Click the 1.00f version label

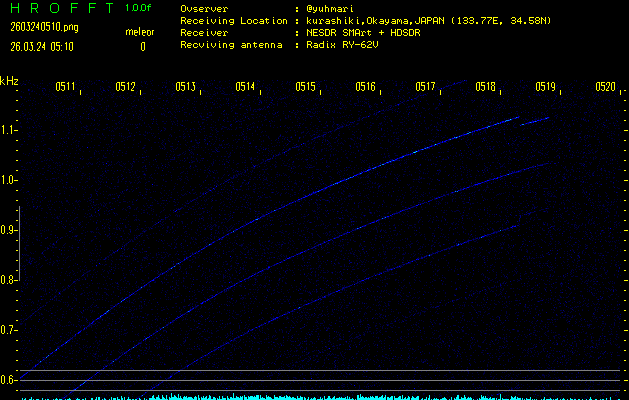click(139, 8)
